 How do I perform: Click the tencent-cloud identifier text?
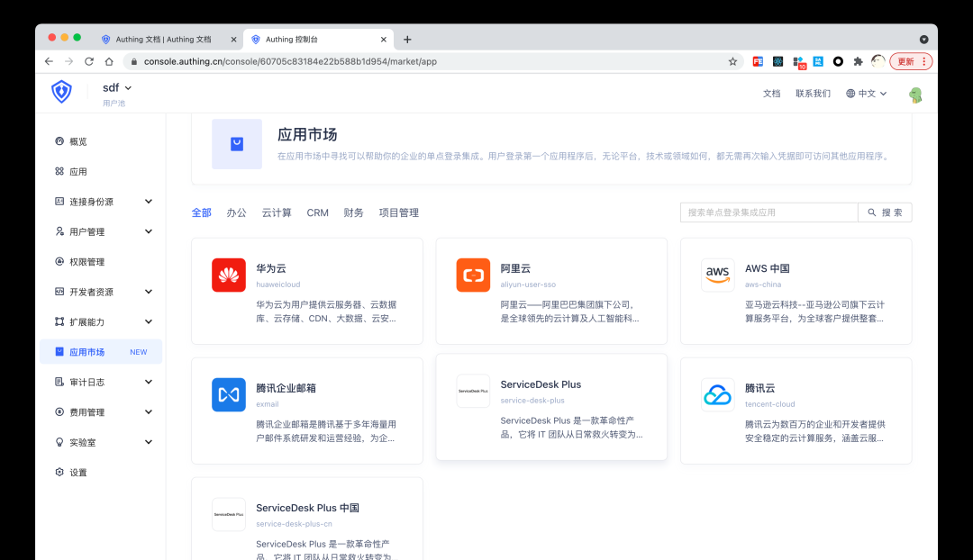pyautogui.click(x=769, y=404)
